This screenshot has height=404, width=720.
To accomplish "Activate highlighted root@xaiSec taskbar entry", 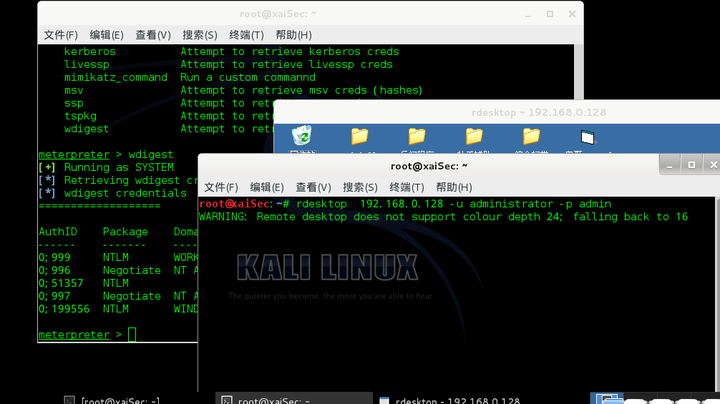I will point(294,399).
